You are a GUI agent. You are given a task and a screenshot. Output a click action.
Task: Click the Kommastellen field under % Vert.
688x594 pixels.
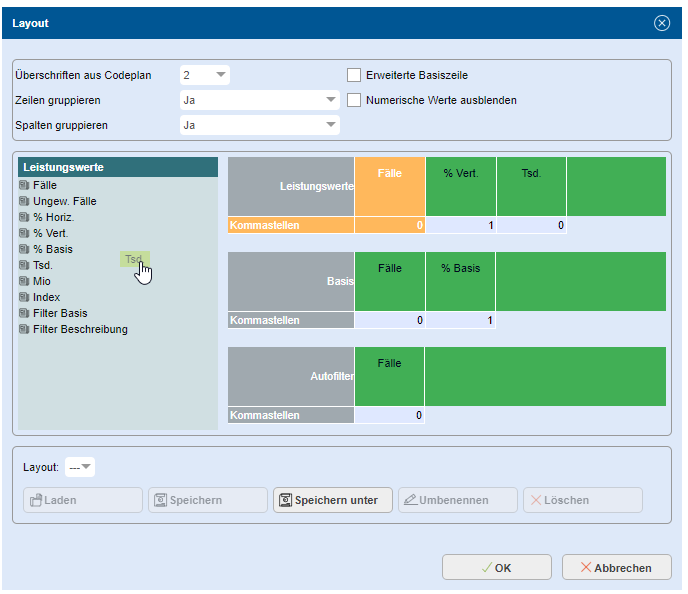(x=461, y=226)
